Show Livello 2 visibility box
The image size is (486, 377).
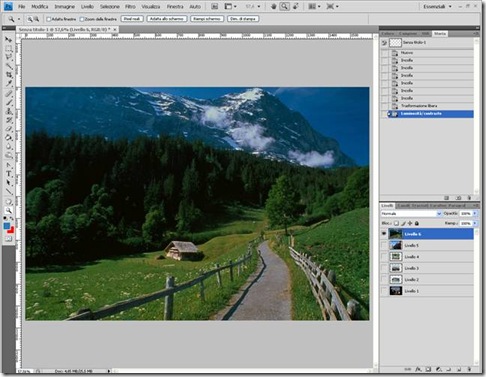[x=384, y=279]
